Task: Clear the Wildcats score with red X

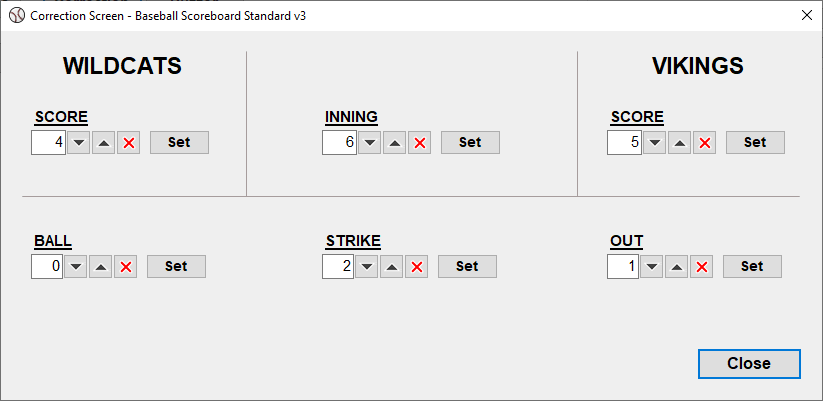Action: (129, 143)
